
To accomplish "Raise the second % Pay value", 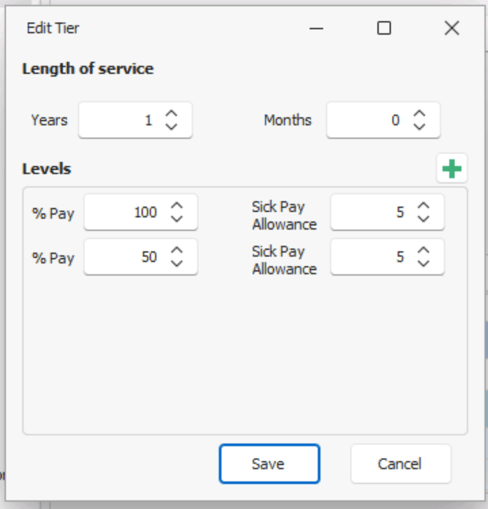I will pyautogui.click(x=177, y=251).
